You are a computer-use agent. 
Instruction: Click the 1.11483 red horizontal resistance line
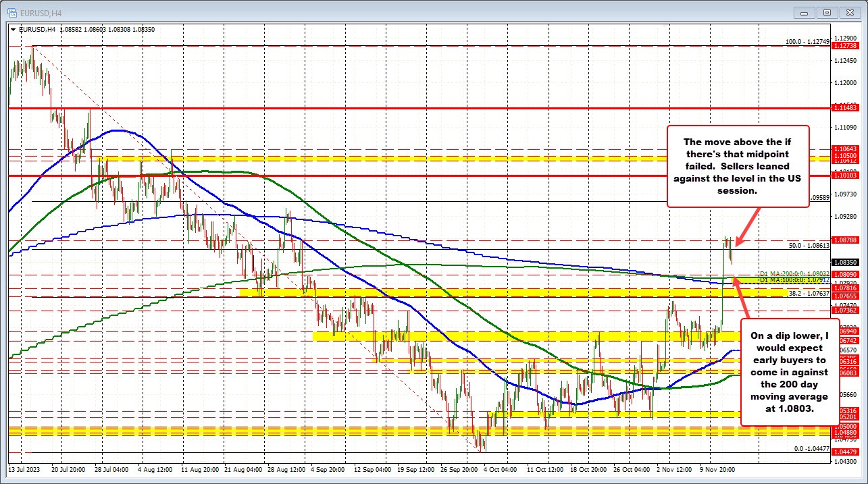click(x=405, y=107)
